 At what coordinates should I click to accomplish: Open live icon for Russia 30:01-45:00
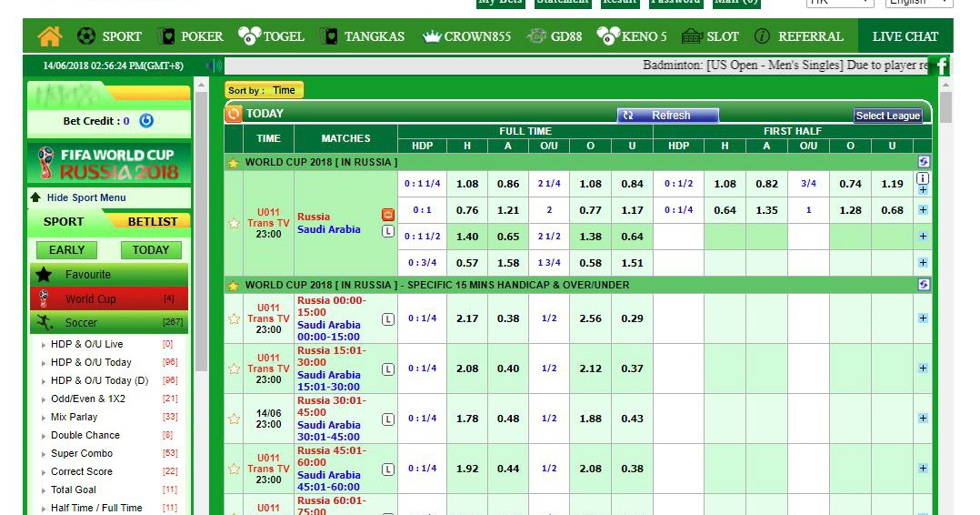coord(388,419)
